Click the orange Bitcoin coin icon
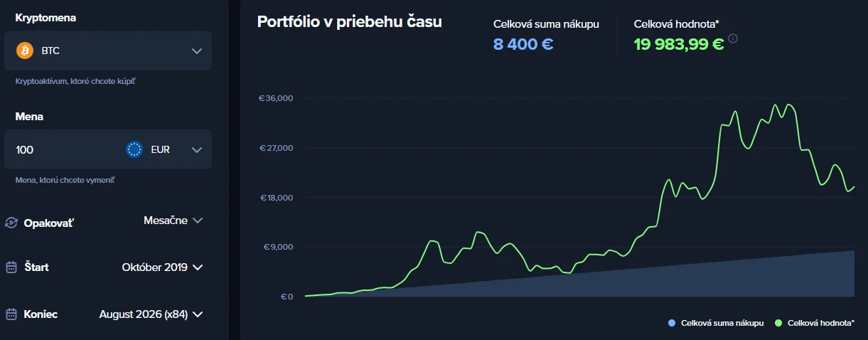The image size is (868, 340). pos(25,51)
